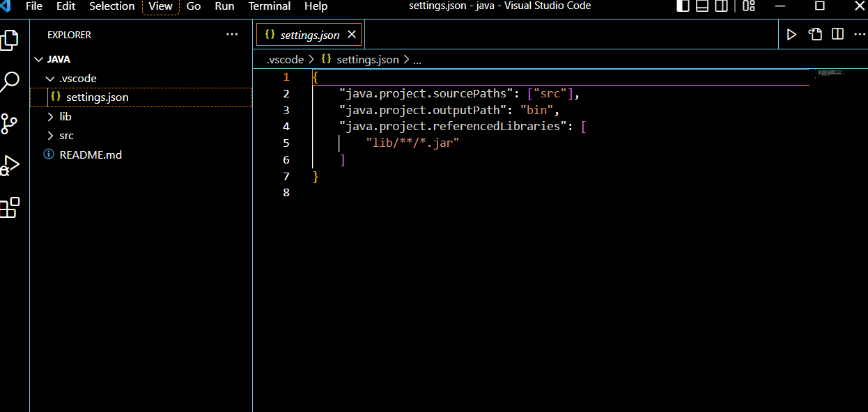Open the Help menu
868x412 pixels.
pyautogui.click(x=316, y=6)
